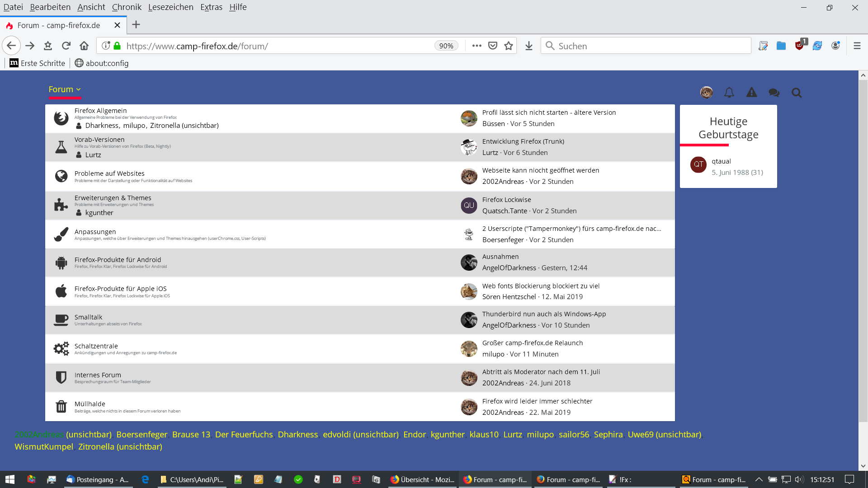Click the uBlock shield extension icon

799,46
